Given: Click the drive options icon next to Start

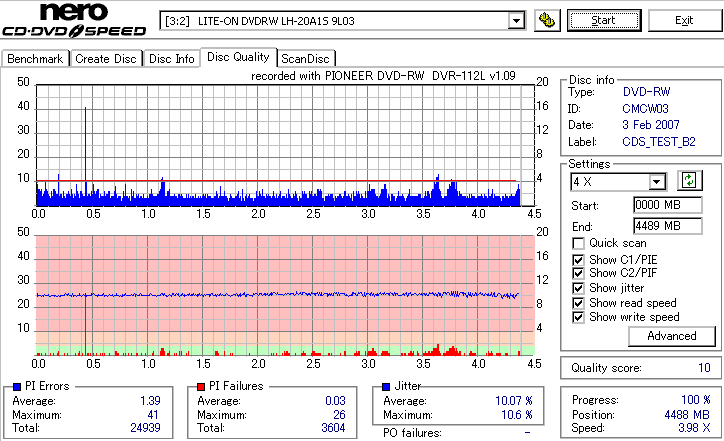Looking at the screenshot, I should [x=547, y=21].
